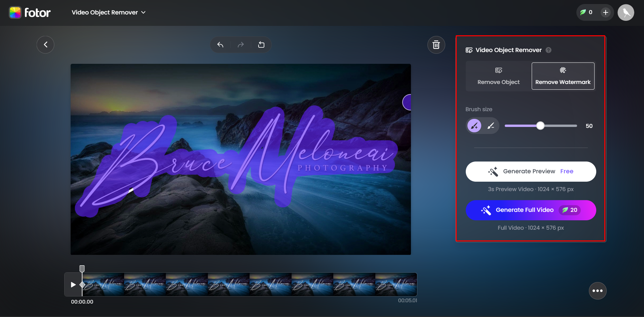Reset all changes with the restore icon
Screen dimensions: 644x317
261,44
